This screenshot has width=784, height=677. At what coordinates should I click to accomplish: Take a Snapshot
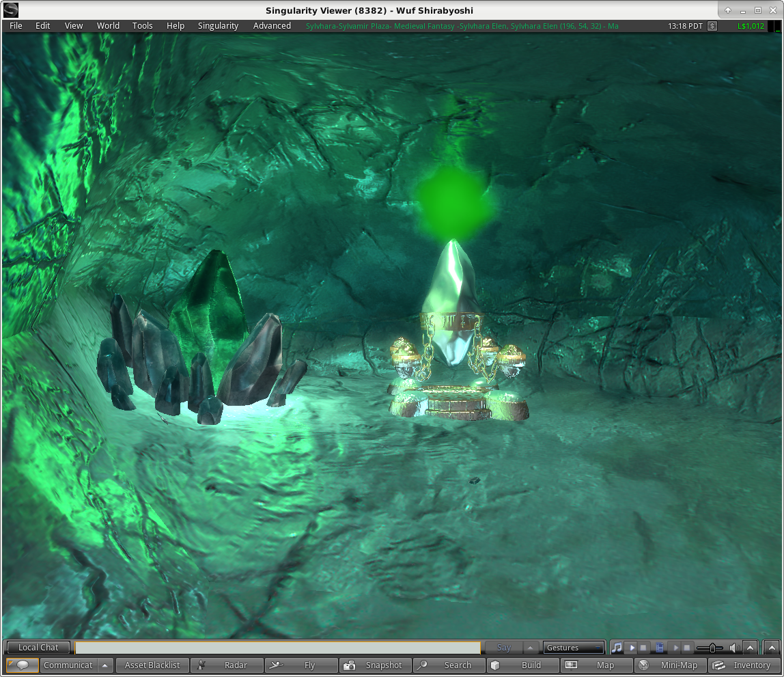pos(375,665)
